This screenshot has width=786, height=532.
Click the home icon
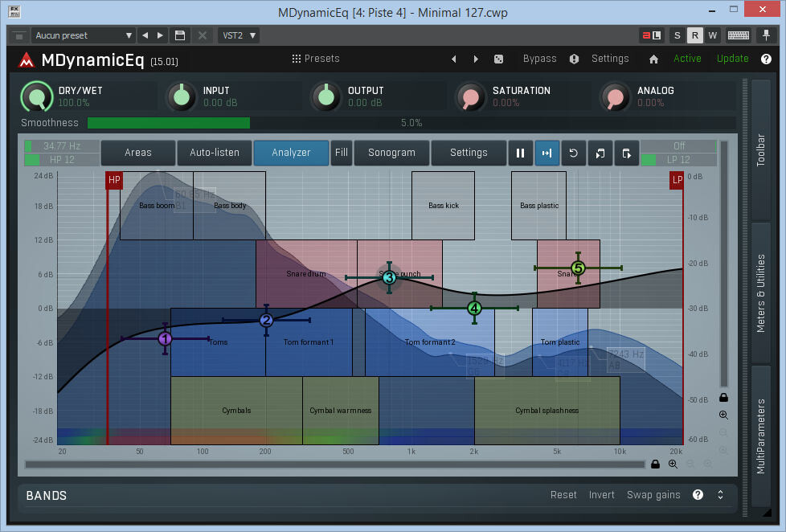(x=653, y=59)
